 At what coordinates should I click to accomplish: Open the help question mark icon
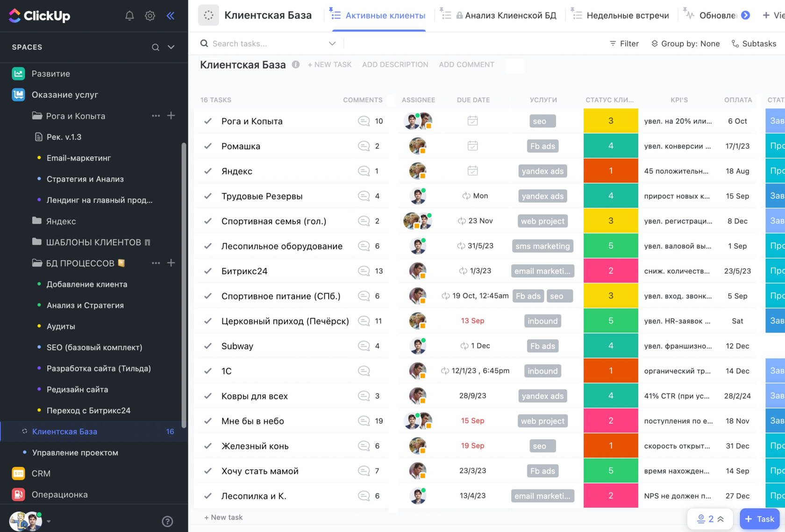pyautogui.click(x=167, y=521)
